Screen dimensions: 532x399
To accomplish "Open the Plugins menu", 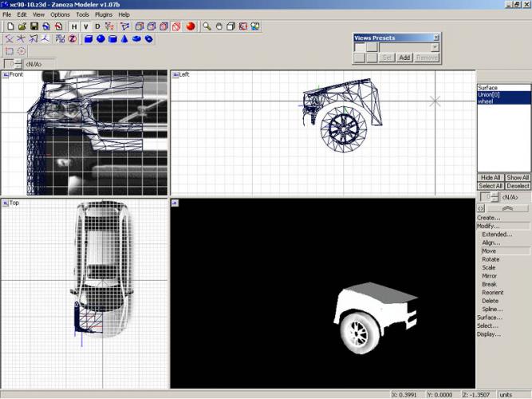I will click(104, 14).
